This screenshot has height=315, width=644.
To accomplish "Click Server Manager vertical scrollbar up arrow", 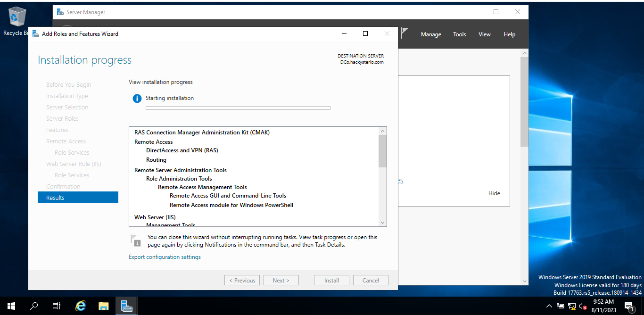I will [524, 52].
